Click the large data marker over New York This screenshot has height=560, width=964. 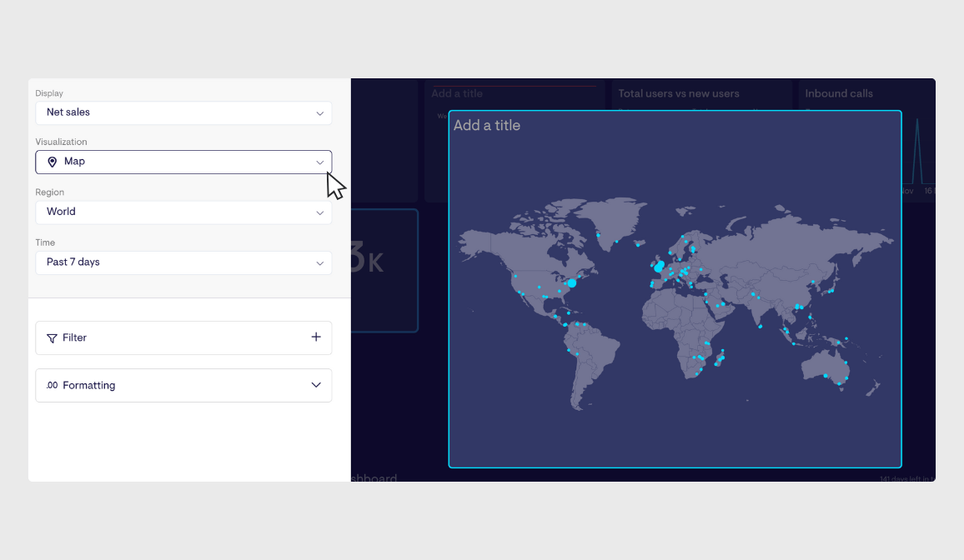coord(573,283)
